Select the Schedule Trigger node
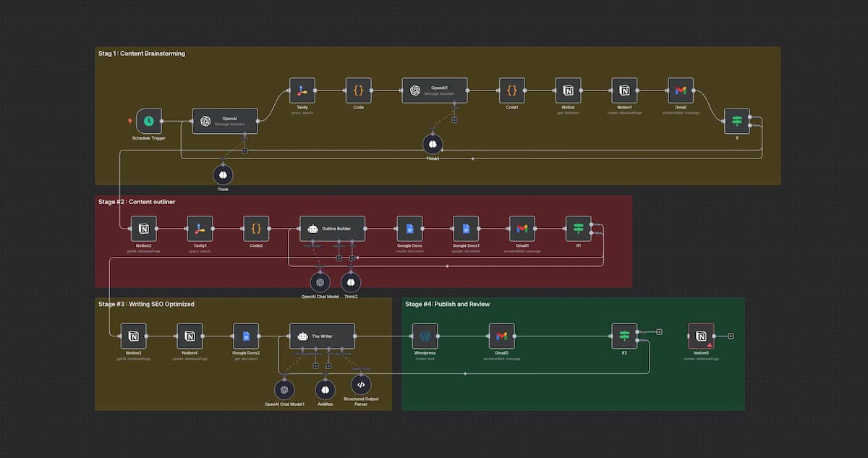 tap(148, 121)
